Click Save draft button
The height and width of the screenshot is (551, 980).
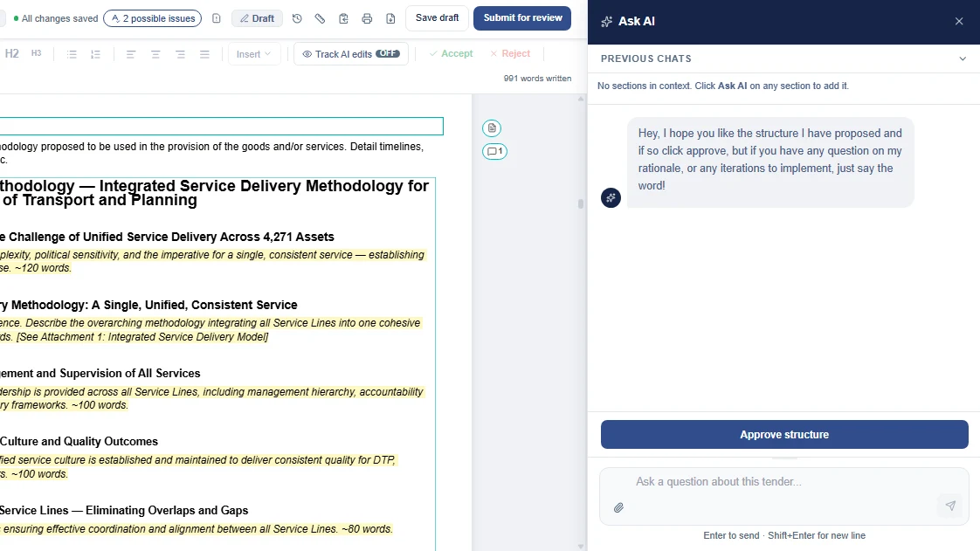[x=437, y=18]
